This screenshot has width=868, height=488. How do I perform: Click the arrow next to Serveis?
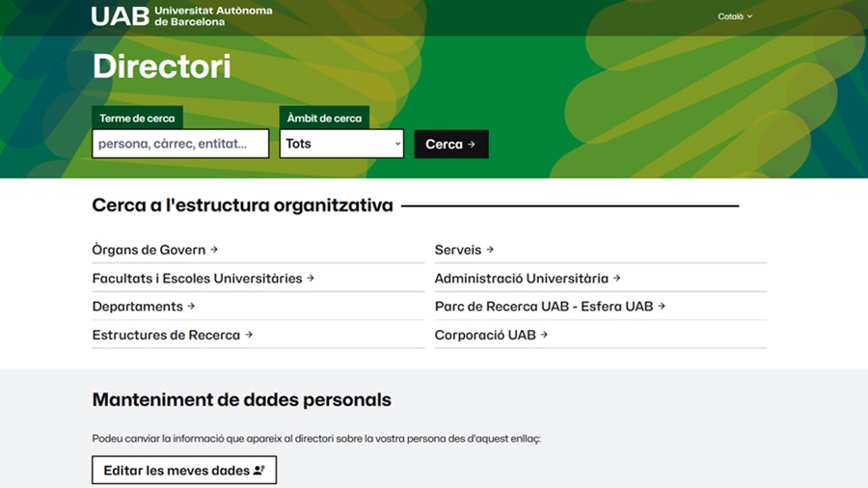(490, 250)
